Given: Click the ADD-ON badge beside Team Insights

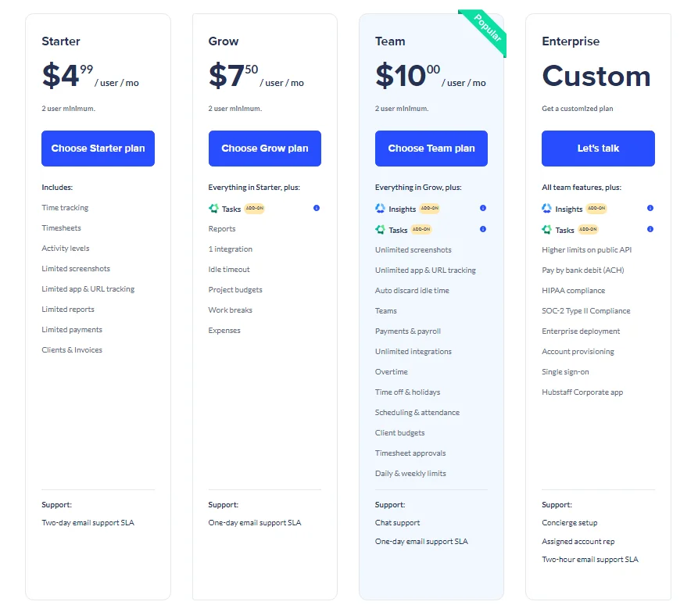Looking at the screenshot, I should pyautogui.click(x=430, y=208).
